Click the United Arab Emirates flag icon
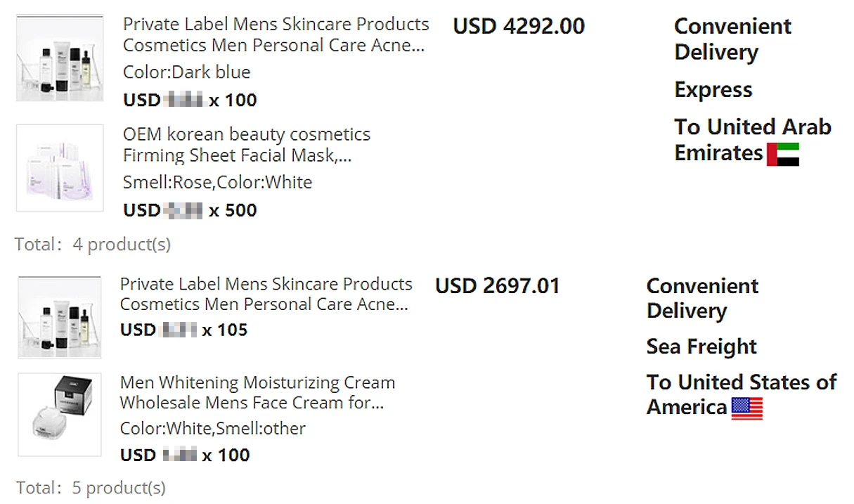Screen dimensions: 854x504 tap(782, 154)
